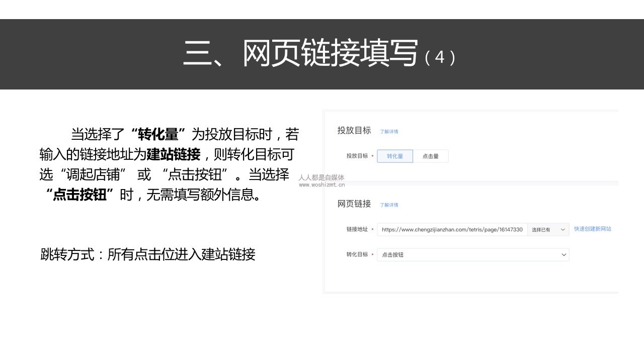Click the bold 建站链接 text in the paragraph
Image resolution: width=644 pixels, height=362 pixels.
pos(173,154)
